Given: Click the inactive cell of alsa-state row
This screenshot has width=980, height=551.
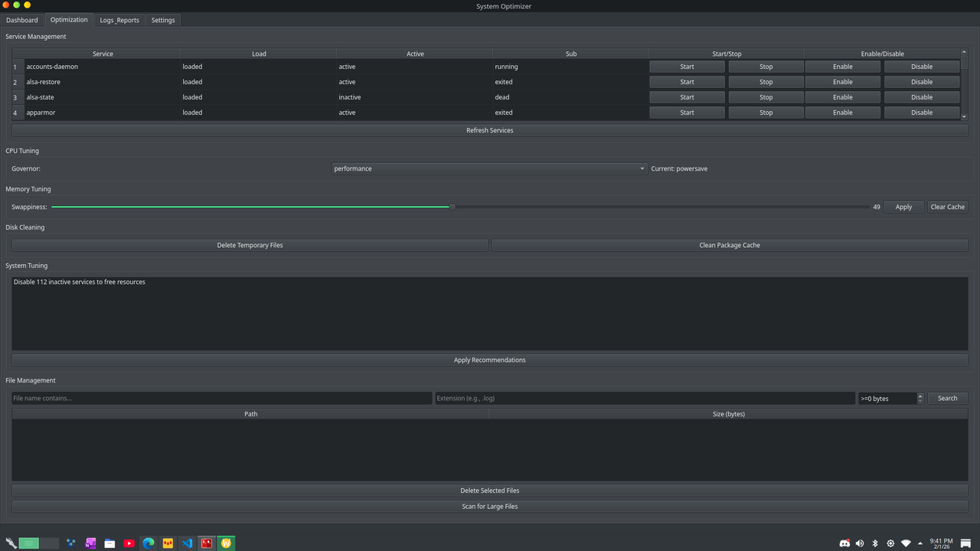Looking at the screenshot, I should (415, 97).
